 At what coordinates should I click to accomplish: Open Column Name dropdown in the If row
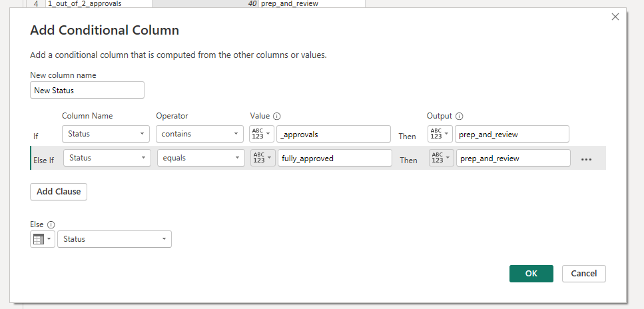(x=106, y=134)
